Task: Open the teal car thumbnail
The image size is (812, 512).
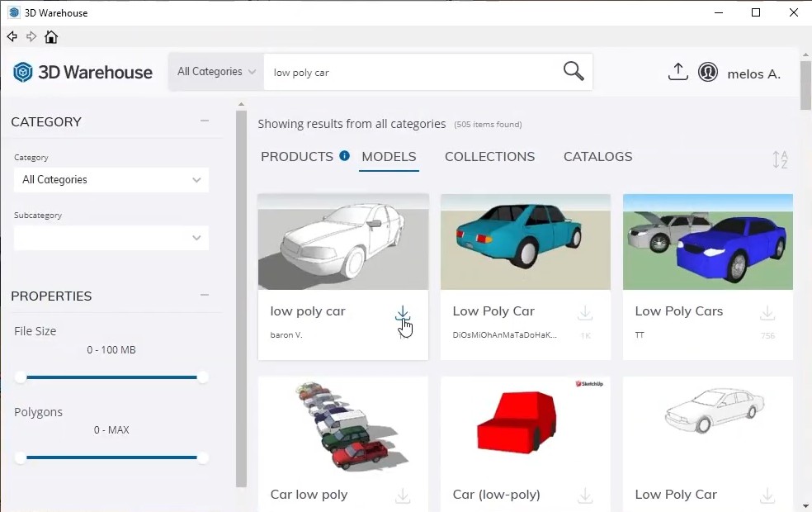Action: click(x=526, y=242)
